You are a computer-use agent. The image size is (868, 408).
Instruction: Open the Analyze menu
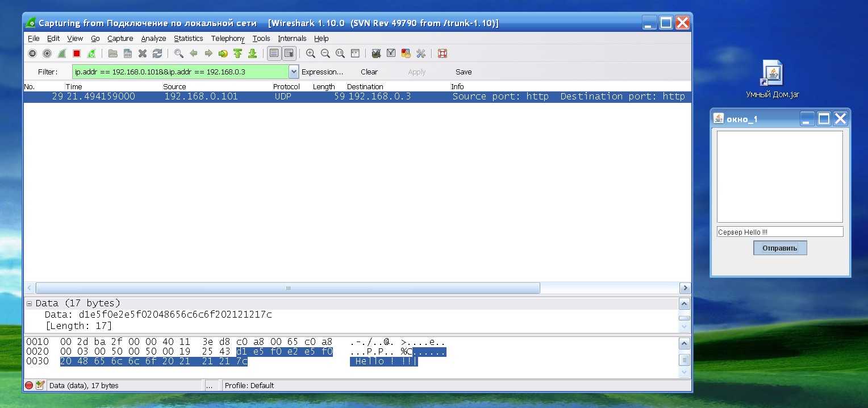(153, 39)
